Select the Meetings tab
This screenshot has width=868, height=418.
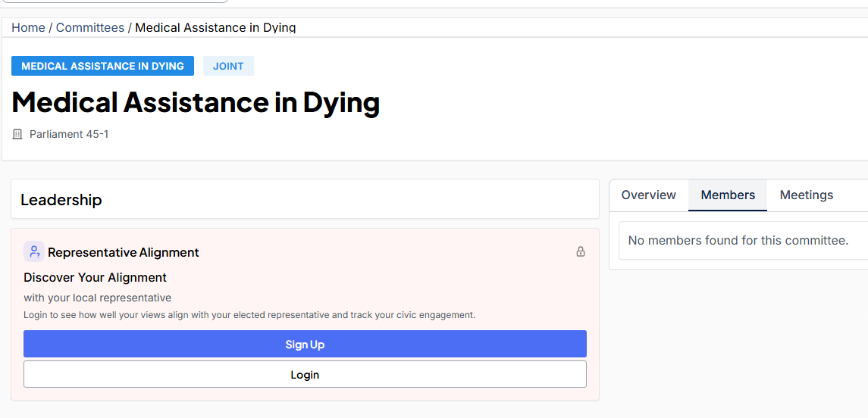(806, 195)
